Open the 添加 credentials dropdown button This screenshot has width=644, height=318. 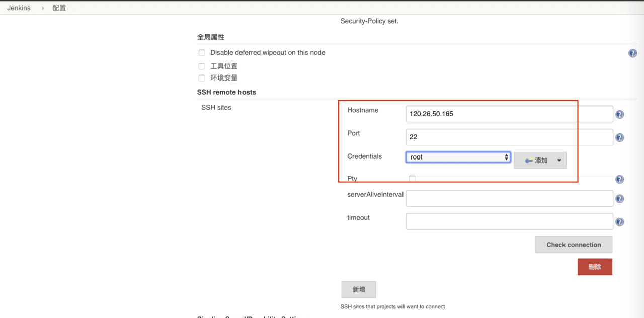[x=540, y=161]
